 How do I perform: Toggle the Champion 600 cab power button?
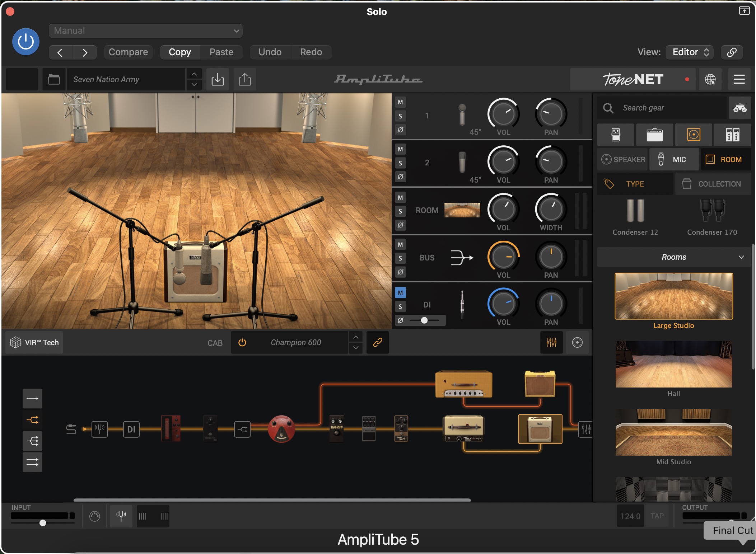pyautogui.click(x=242, y=343)
